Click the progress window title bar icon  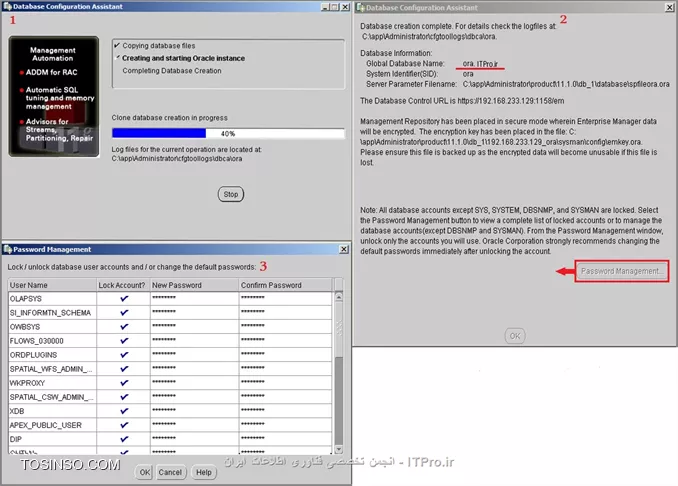(x=7, y=6)
